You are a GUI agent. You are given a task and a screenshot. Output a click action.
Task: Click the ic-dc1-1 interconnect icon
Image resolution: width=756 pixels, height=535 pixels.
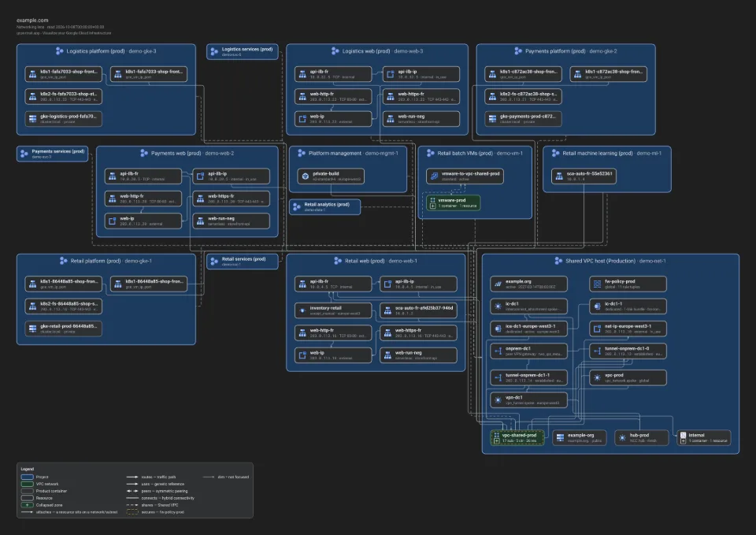pyautogui.click(x=598, y=307)
